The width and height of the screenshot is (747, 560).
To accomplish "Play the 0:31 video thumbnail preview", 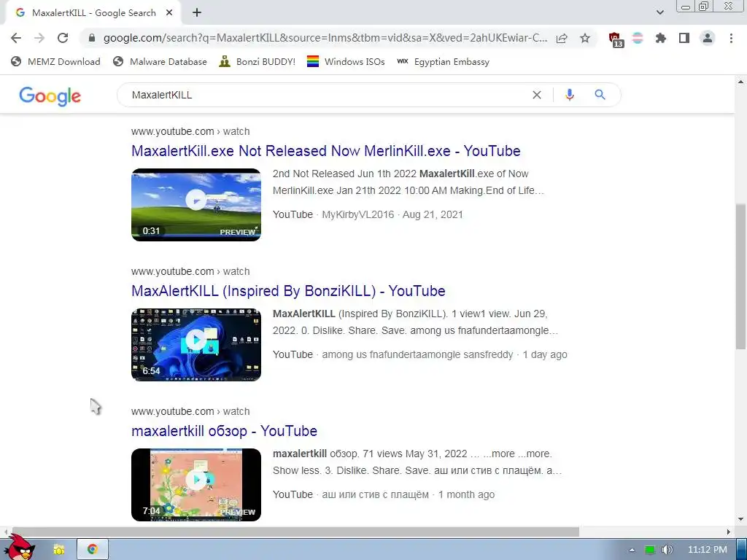I will click(196, 205).
